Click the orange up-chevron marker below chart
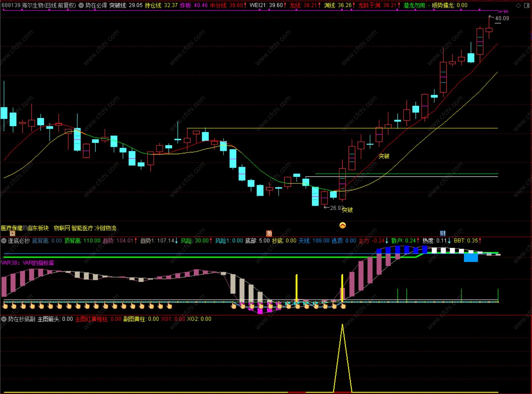The image size is (532, 394). [x=343, y=225]
